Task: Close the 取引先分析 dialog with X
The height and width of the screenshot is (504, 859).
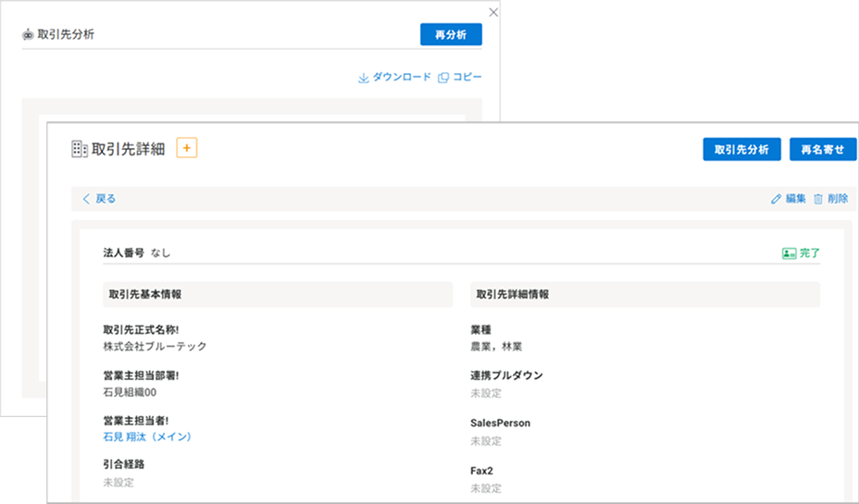Action: point(493,12)
